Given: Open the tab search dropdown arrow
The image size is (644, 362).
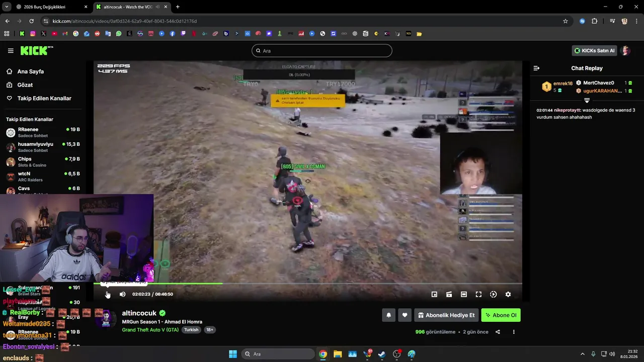Looking at the screenshot, I should click(x=7, y=7).
